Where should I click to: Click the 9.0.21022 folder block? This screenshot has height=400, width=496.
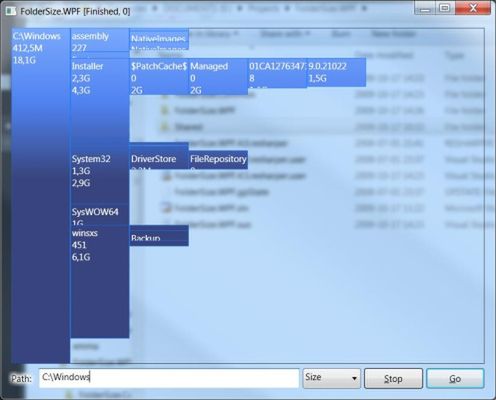336,72
